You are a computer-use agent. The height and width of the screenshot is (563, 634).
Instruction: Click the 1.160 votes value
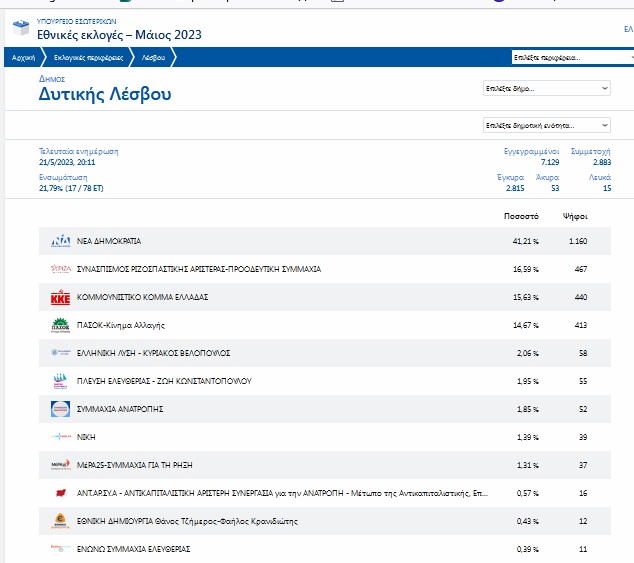(578, 241)
